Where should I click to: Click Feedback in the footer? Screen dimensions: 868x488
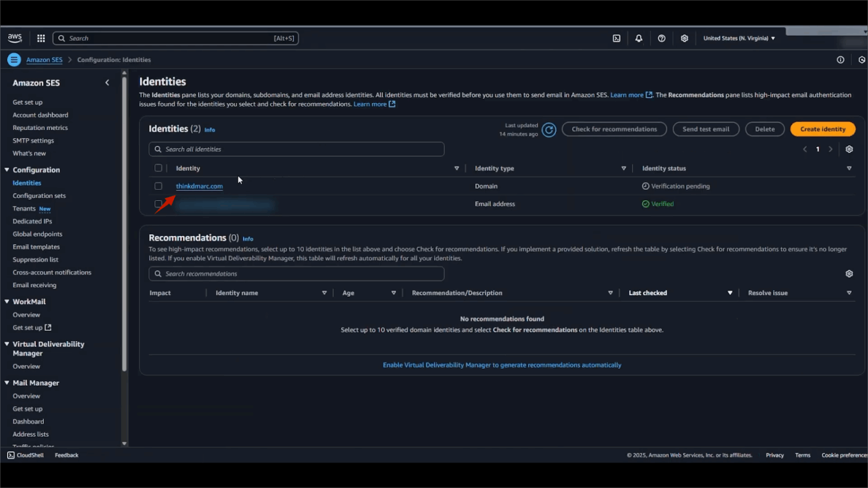point(67,455)
